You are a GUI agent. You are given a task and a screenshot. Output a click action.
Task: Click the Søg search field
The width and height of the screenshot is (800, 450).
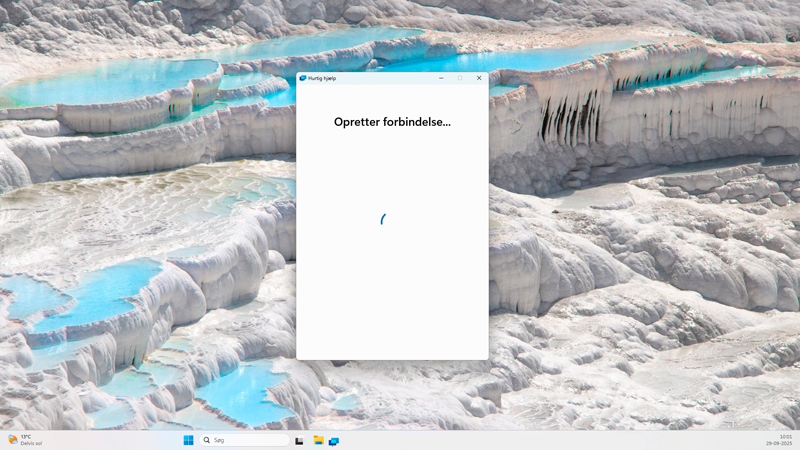[244, 440]
